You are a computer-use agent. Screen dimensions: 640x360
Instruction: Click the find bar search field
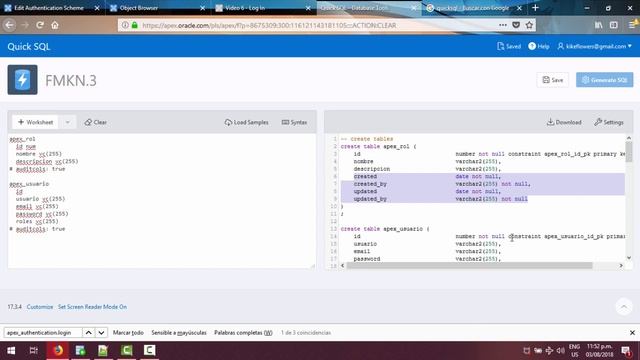tap(42, 333)
